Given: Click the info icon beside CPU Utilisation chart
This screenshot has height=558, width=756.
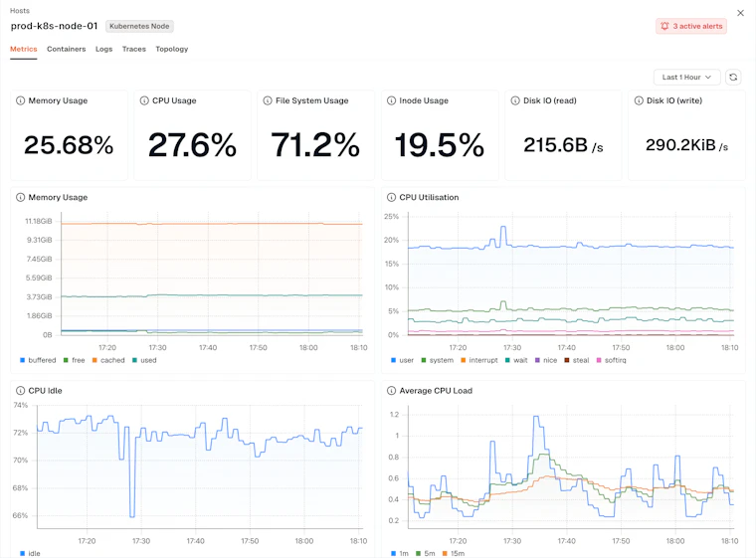Looking at the screenshot, I should (x=391, y=197).
